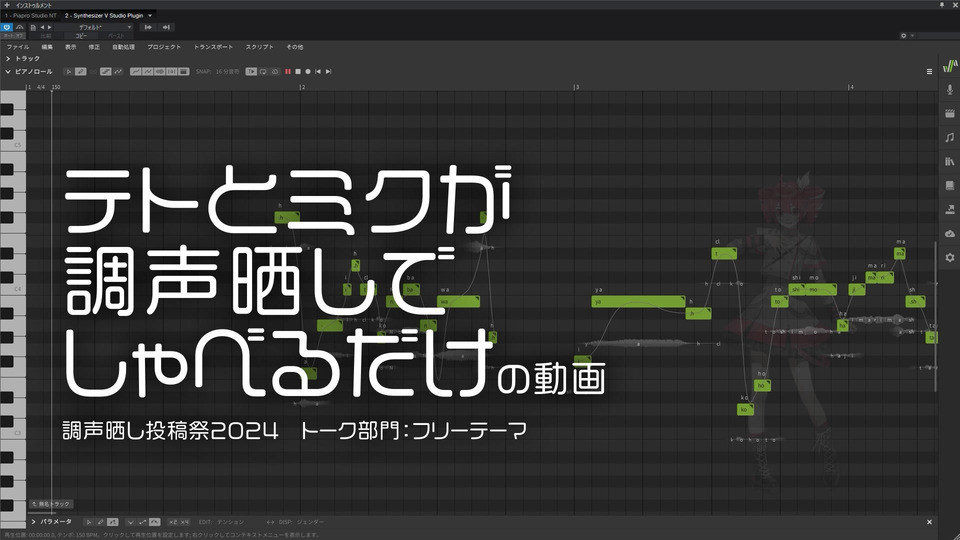Select the freehand curve tool in piano roll
The height and width of the screenshot is (540, 960).
[118, 72]
